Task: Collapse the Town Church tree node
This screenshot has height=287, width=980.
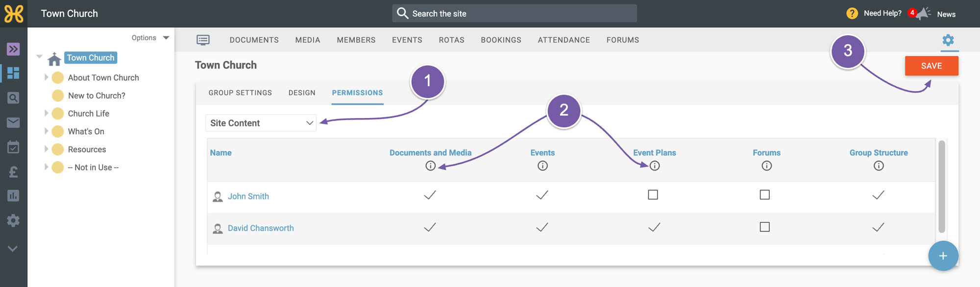Action: coord(39,57)
